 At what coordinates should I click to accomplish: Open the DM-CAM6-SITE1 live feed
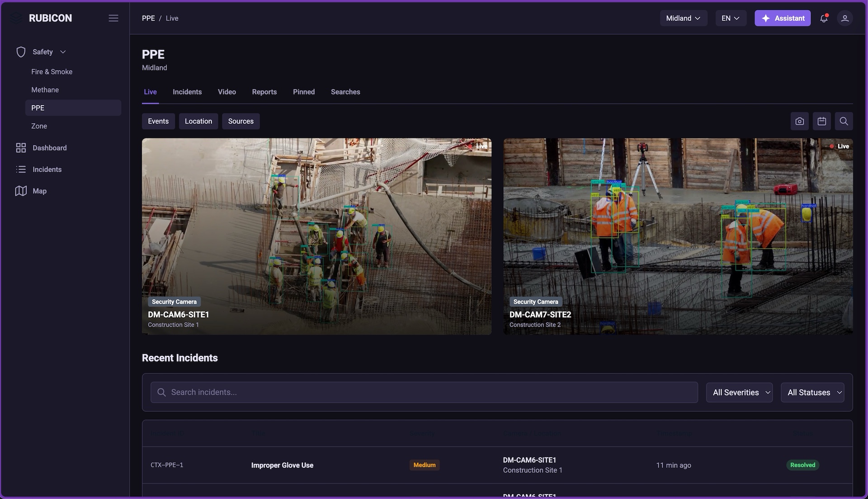[316, 236]
